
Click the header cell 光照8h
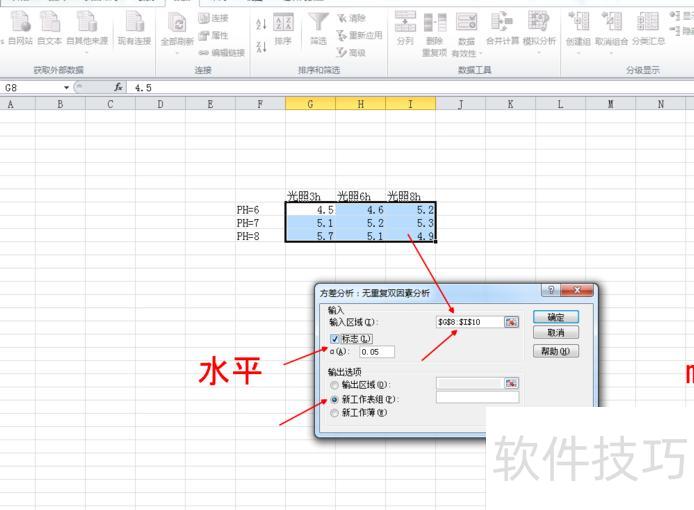pos(410,196)
